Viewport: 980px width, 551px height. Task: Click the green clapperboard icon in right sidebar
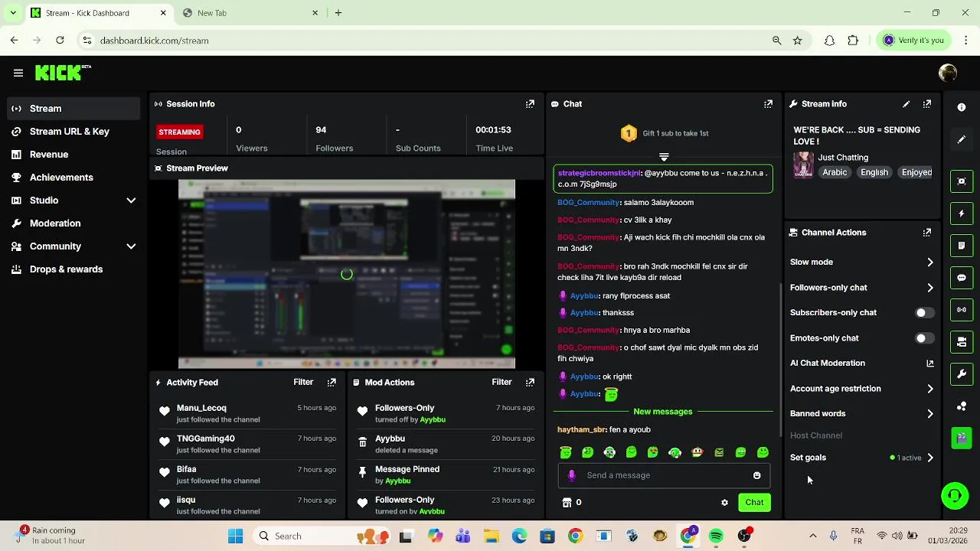click(962, 438)
